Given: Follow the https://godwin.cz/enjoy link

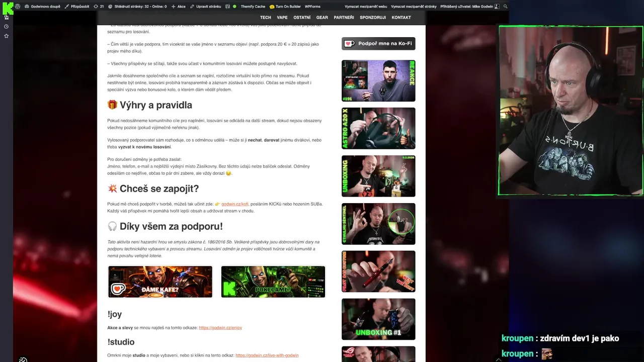Looking at the screenshot, I should coord(220,328).
